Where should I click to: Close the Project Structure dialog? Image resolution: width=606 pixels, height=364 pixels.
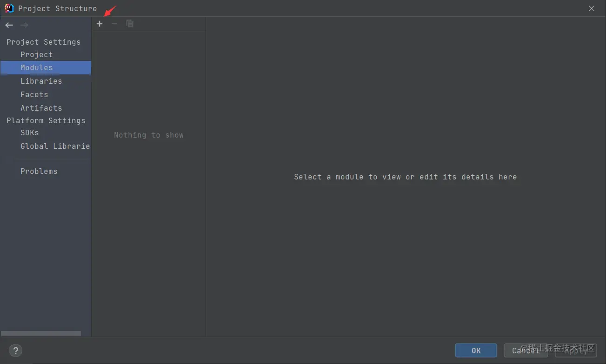coord(592,8)
